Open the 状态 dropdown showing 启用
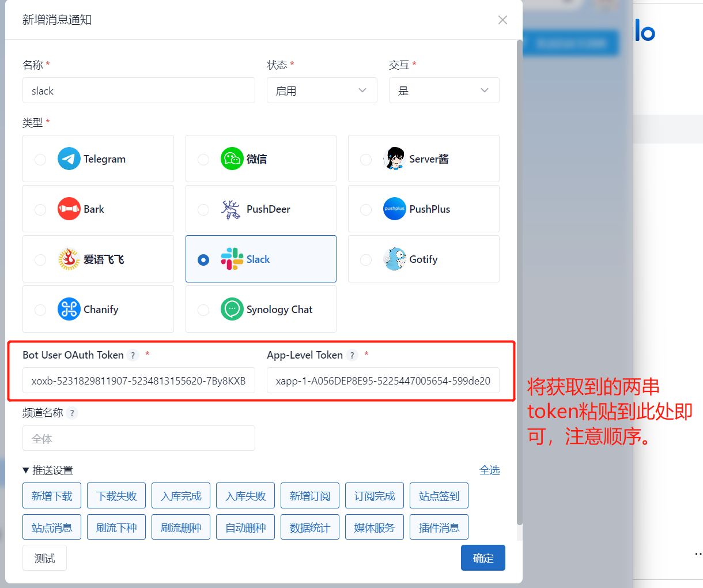The image size is (703, 588). tap(322, 91)
